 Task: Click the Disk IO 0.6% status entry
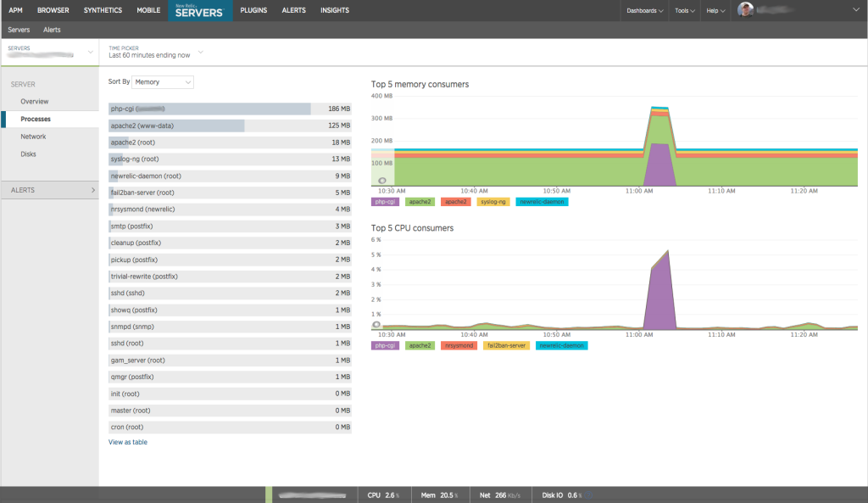[x=562, y=495]
